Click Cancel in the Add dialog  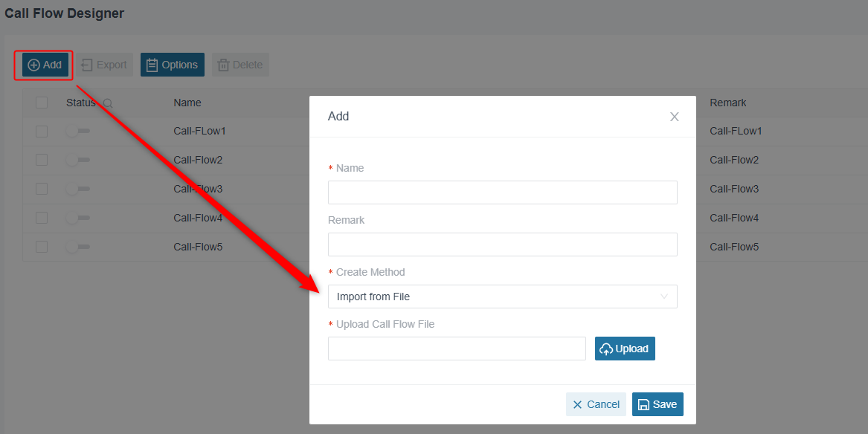click(x=596, y=404)
